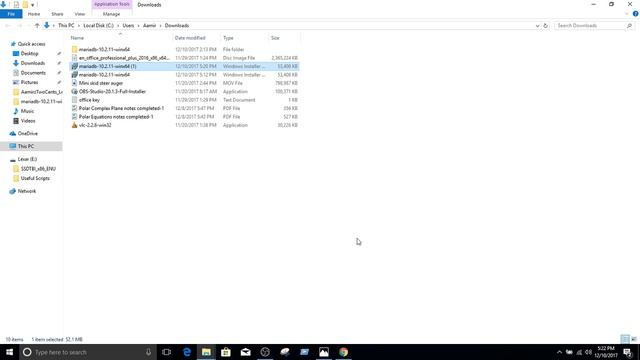Select the en_office_professional_plus_2016 disc image file
640x360 pixels.
click(184, 58)
